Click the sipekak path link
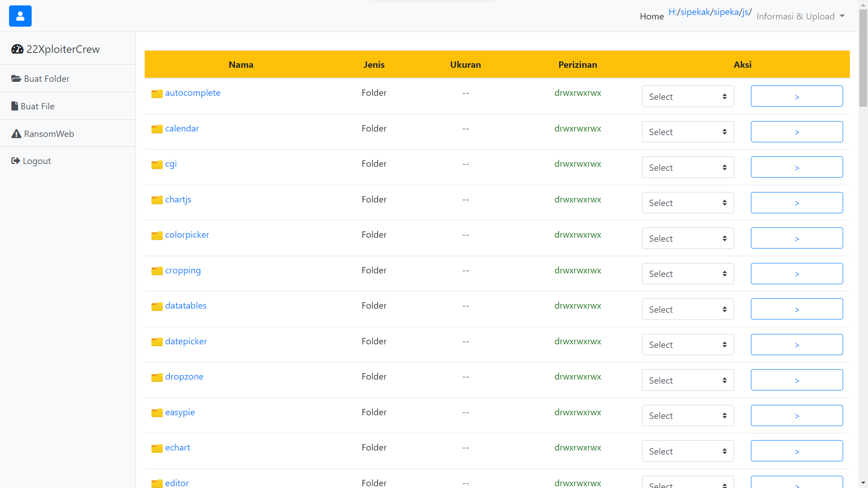The width and height of the screenshot is (868, 488). click(695, 12)
